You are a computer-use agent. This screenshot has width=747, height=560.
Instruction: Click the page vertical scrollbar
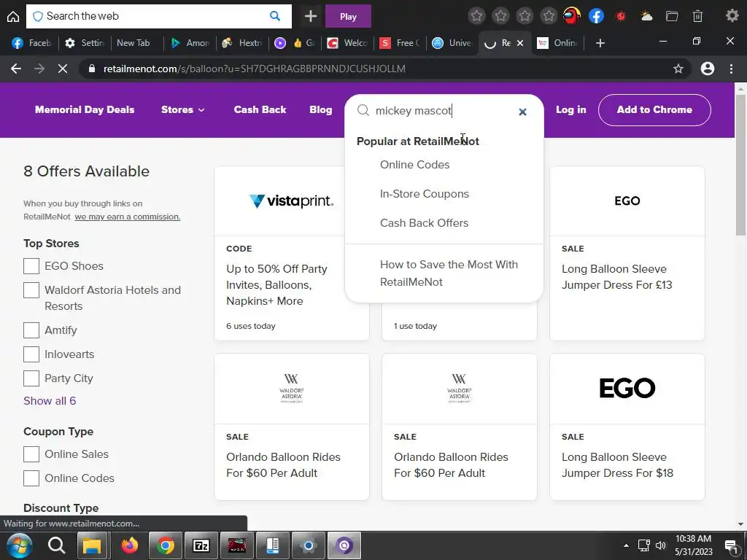click(x=740, y=164)
